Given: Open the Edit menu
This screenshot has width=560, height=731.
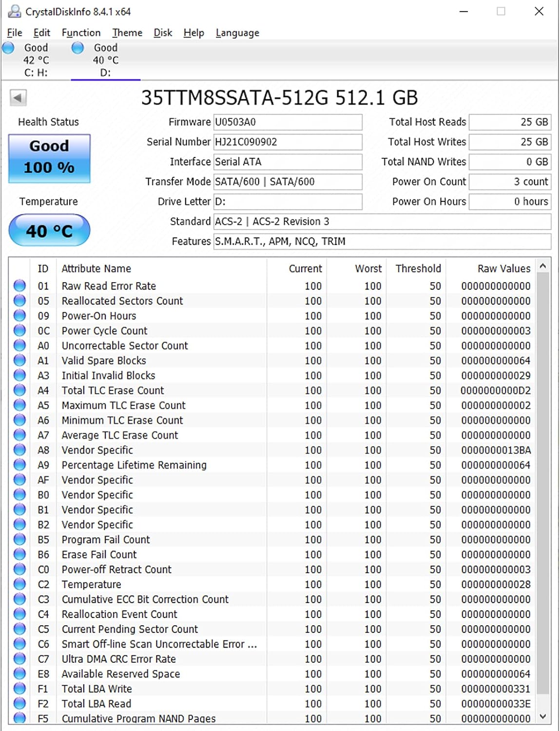Looking at the screenshot, I should pos(42,33).
